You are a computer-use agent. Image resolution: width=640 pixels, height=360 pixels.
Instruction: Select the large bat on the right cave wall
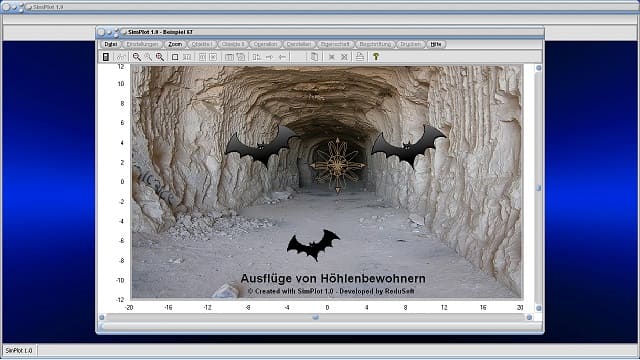pyautogui.click(x=408, y=147)
